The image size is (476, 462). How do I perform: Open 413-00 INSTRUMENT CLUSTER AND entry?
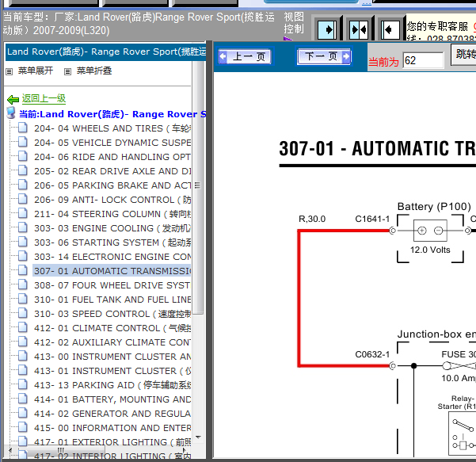pos(112,357)
